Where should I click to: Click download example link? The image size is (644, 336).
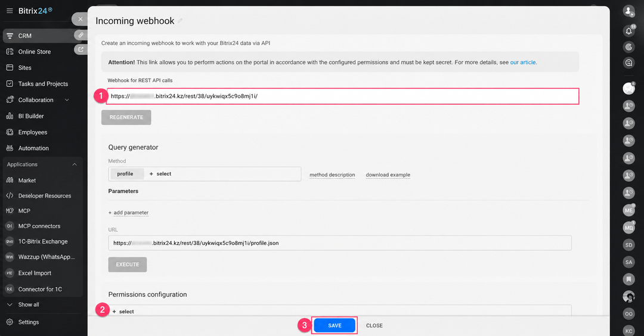coord(388,175)
